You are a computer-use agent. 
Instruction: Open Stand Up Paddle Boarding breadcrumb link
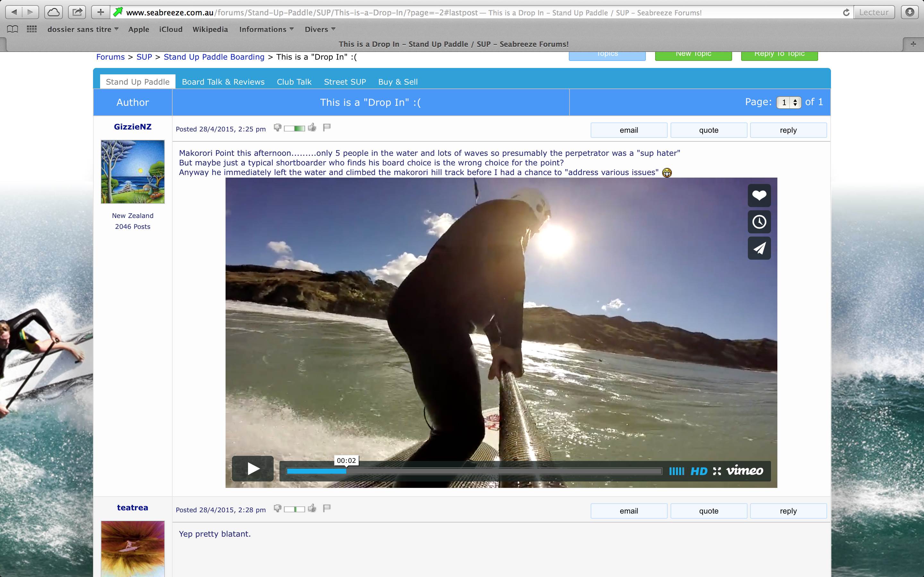tap(214, 57)
